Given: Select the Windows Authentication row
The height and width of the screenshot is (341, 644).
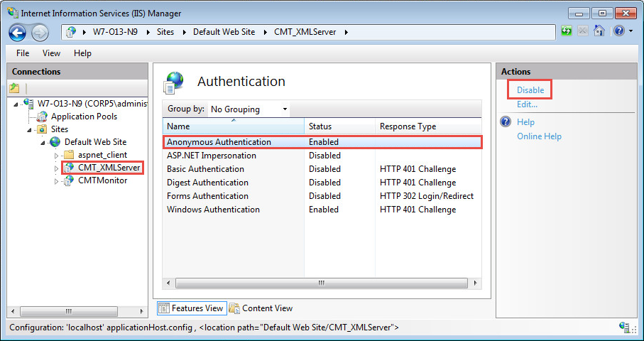Looking at the screenshot, I should 213,210.
